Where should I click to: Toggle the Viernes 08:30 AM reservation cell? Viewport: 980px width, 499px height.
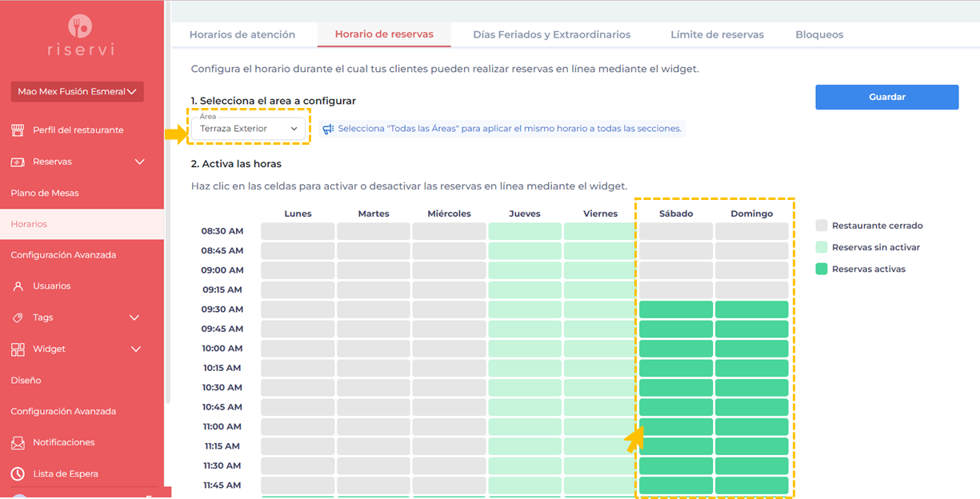point(600,231)
